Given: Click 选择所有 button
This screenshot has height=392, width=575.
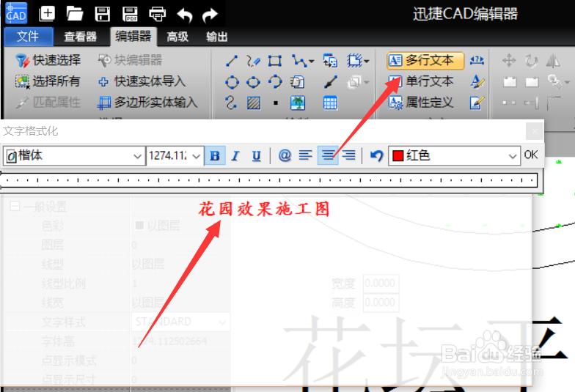Looking at the screenshot, I should (x=48, y=81).
